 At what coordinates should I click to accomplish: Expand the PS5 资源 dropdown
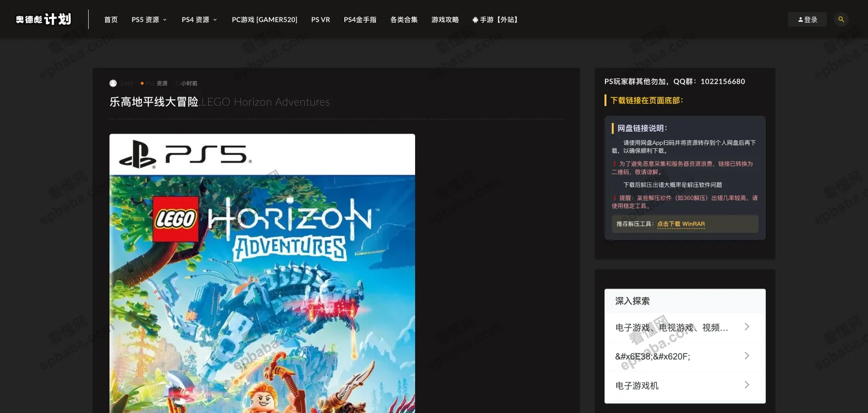pyautogui.click(x=149, y=19)
